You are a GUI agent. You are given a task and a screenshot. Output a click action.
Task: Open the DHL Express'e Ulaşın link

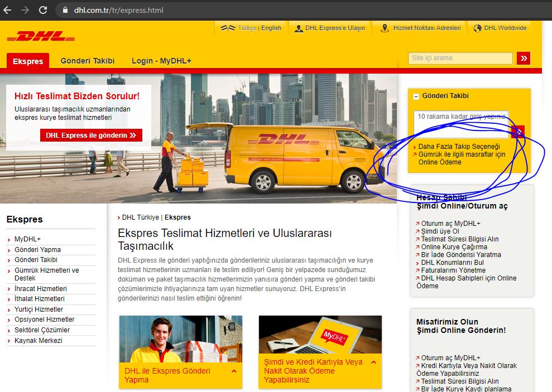[335, 28]
